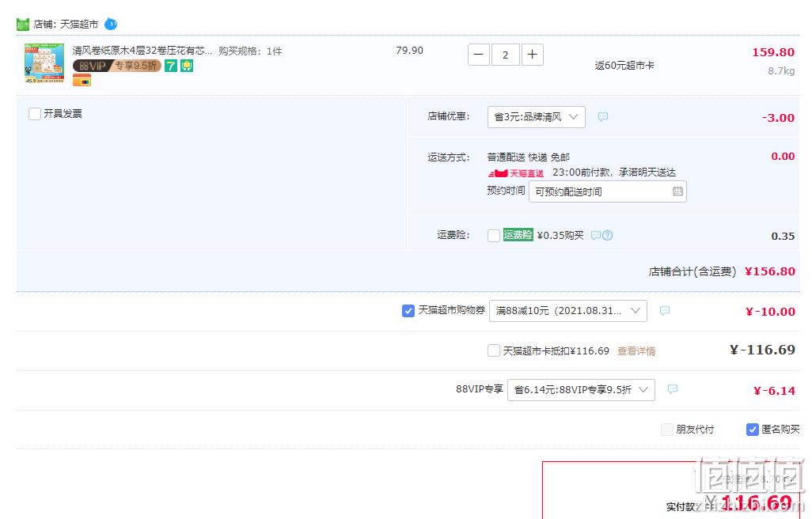Click comment icon next to 运费险
The width and height of the screenshot is (812, 519).
(x=595, y=236)
